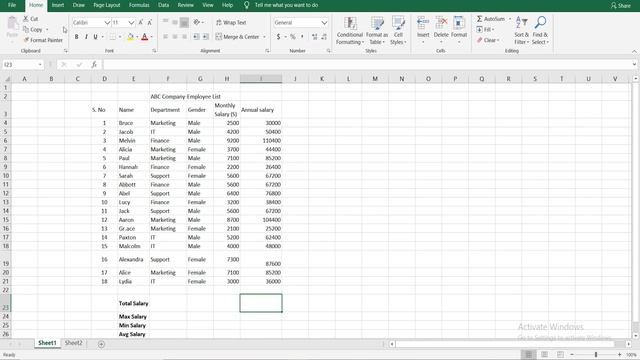This screenshot has width=640, height=360.
Task: Switch to the Formulas tab
Action: pyautogui.click(x=139, y=5)
